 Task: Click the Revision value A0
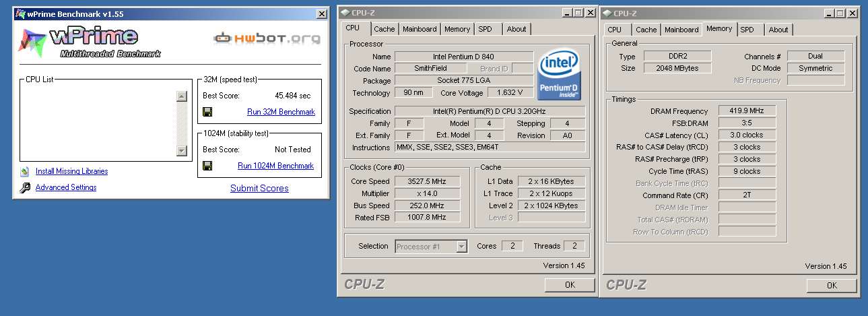pos(568,135)
